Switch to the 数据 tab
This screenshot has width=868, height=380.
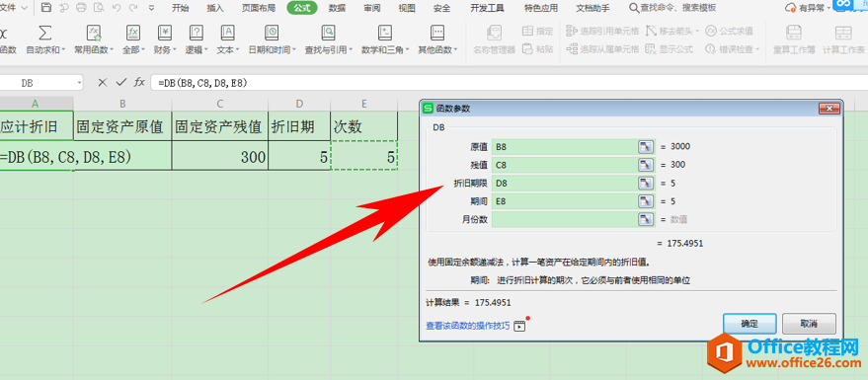coord(337,8)
